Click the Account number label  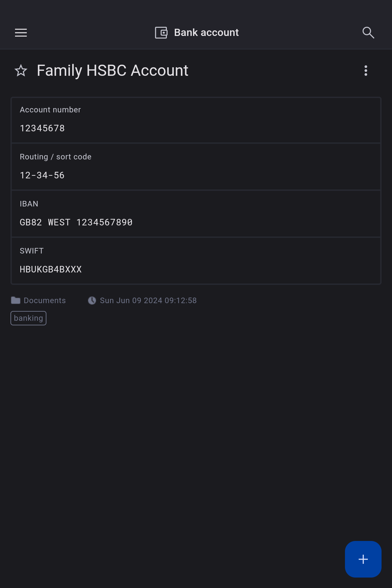click(50, 110)
